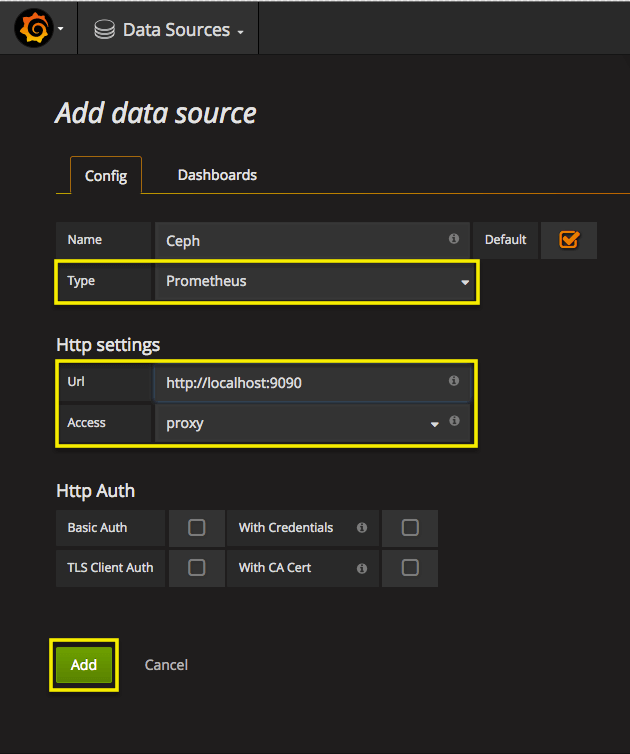This screenshot has height=754, width=630.
Task: Open the Access dropdown showing proxy
Action: (298, 423)
